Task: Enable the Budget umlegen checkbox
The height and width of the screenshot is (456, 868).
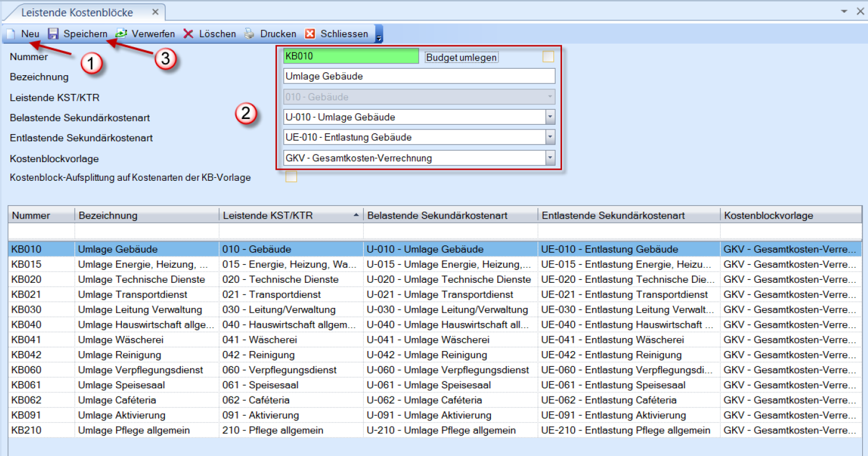Action: 548,57
